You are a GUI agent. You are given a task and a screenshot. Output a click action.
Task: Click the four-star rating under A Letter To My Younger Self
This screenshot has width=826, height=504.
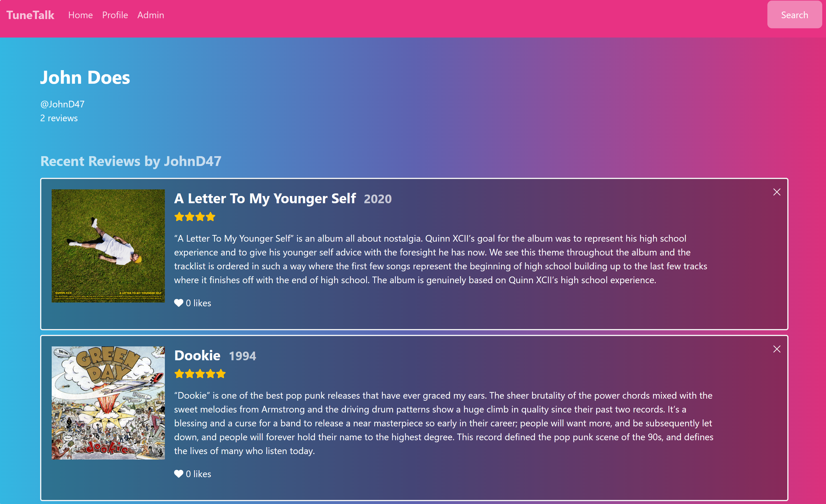tap(195, 217)
